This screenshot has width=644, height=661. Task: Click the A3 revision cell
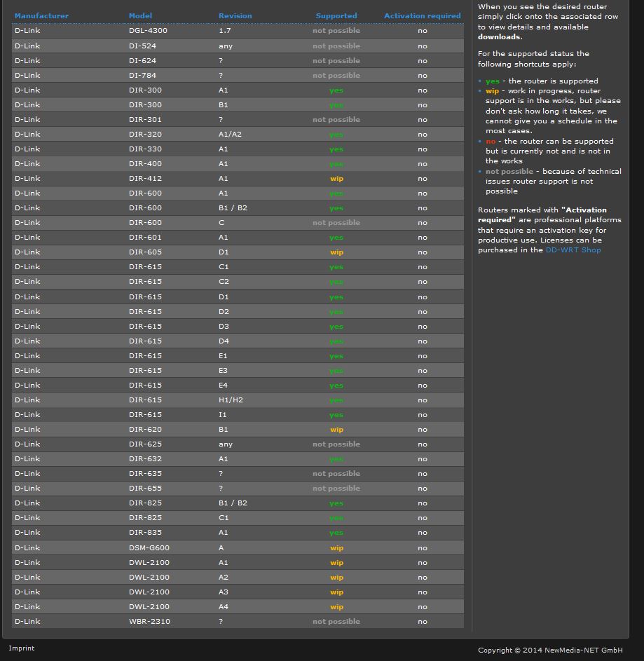(x=224, y=592)
